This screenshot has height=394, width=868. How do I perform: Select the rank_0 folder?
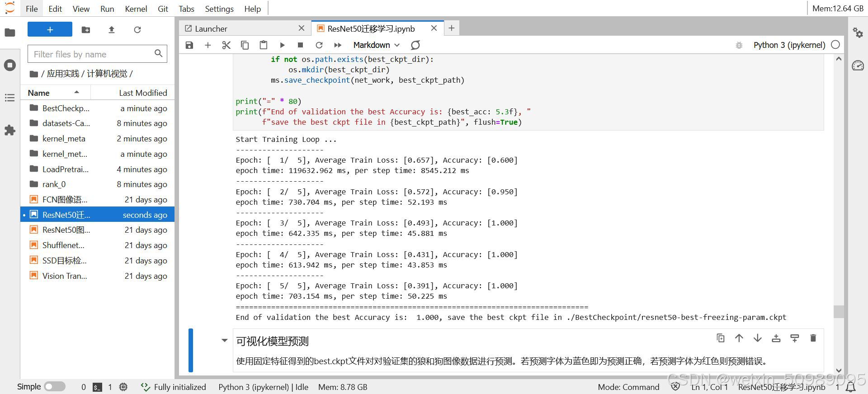(98, 184)
